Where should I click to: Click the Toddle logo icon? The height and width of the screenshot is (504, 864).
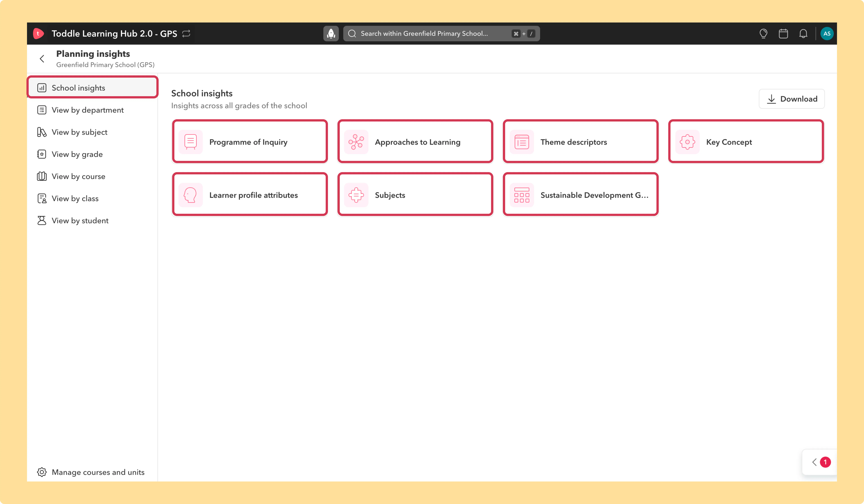coord(38,34)
